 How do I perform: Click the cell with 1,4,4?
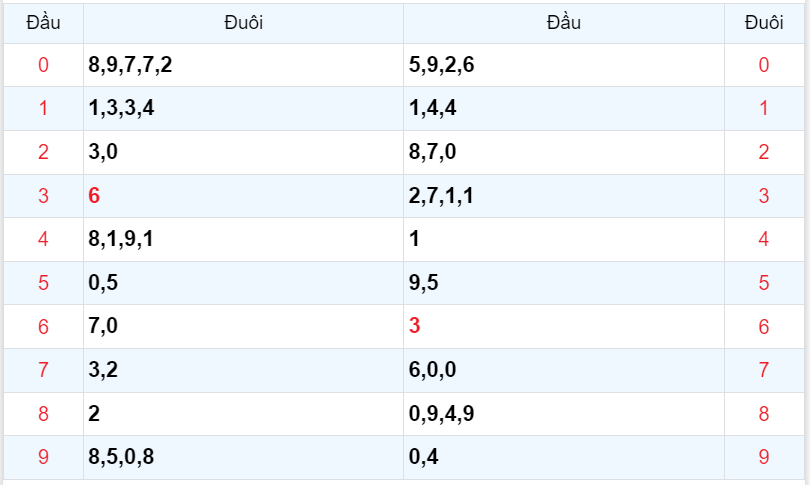[x=433, y=109]
